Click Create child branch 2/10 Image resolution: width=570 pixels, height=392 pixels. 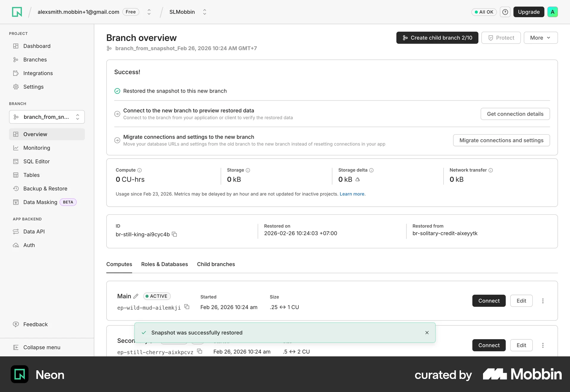pos(437,38)
